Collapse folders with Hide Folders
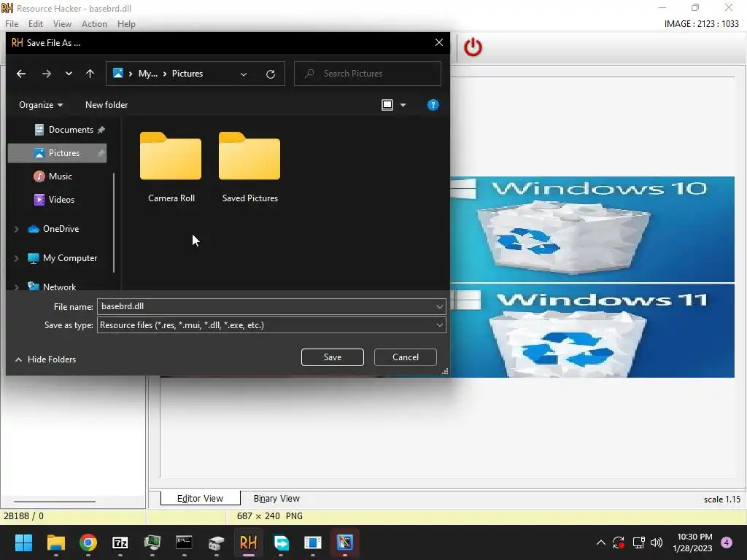The width and height of the screenshot is (747, 560). coord(46,359)
